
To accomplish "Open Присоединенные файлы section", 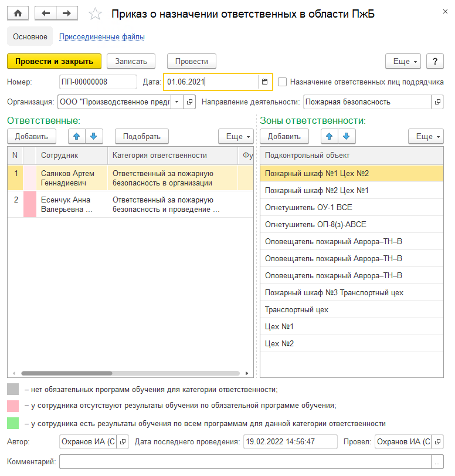I will (x=102, y=37).
